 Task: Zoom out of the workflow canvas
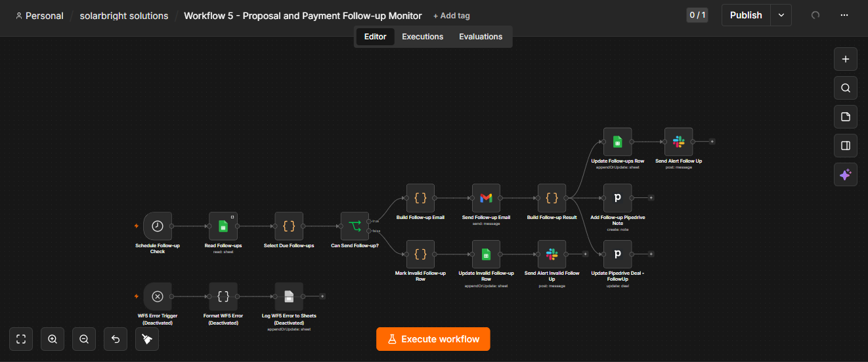(x=84, y=339)
